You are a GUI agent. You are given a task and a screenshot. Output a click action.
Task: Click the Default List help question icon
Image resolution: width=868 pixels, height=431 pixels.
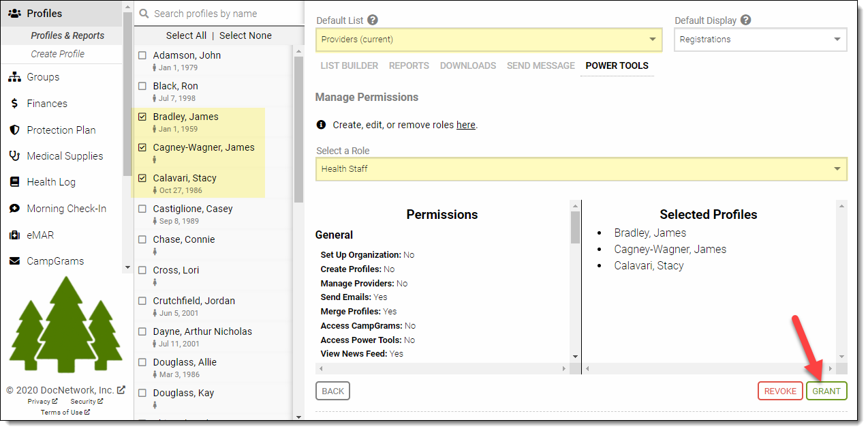click(373, 20)
